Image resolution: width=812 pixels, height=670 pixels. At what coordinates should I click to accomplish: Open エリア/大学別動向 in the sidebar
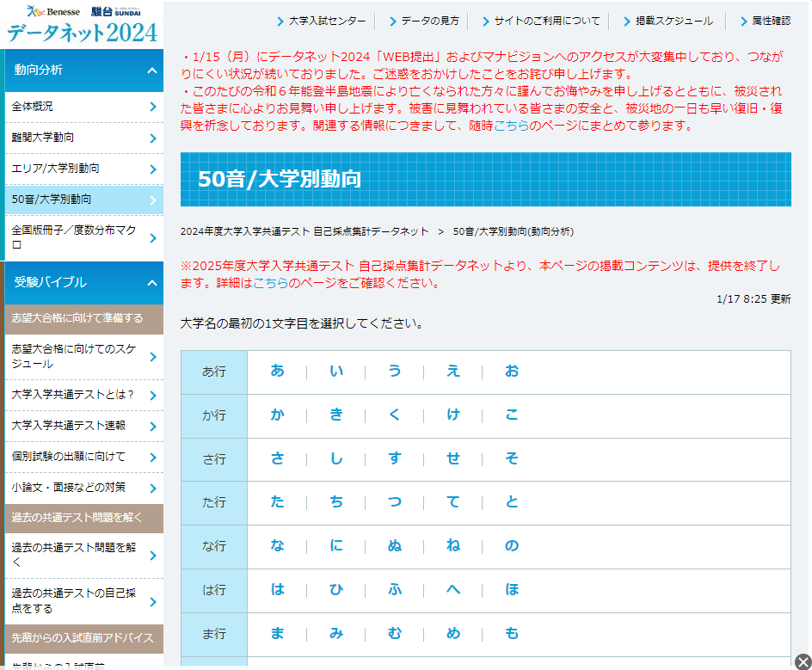point(84,169)
